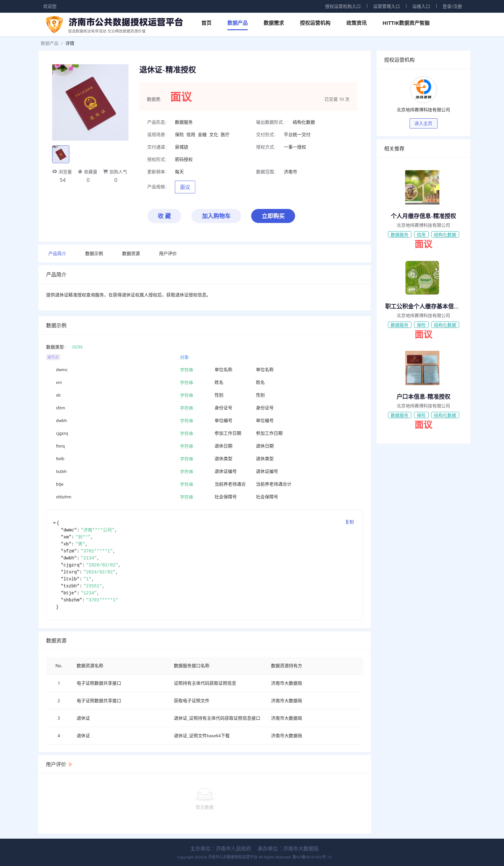Click the 加入购物车 button

point(216,216)
